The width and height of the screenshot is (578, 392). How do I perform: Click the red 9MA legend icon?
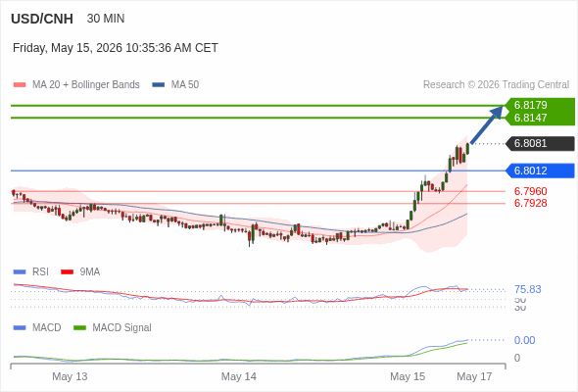(x=67, y=272)
